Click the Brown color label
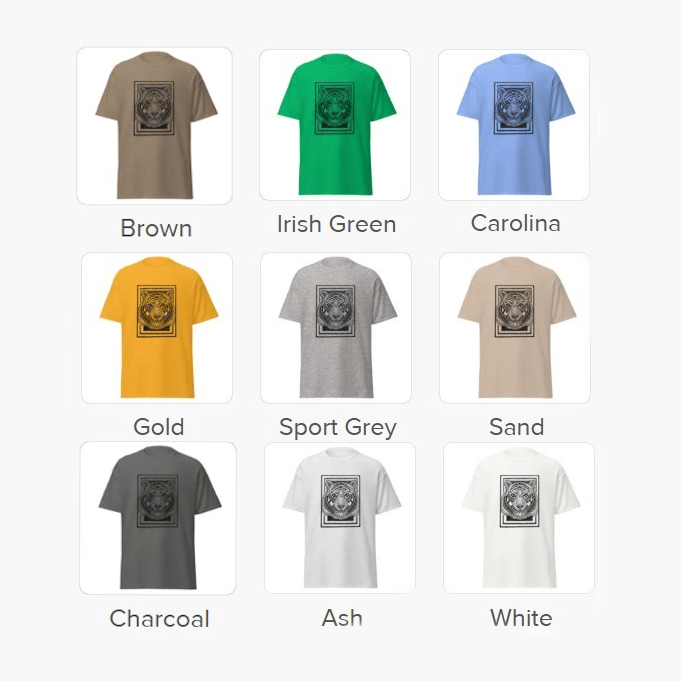Viewport: 681px width, 681px height. click(x=156, y=228)
